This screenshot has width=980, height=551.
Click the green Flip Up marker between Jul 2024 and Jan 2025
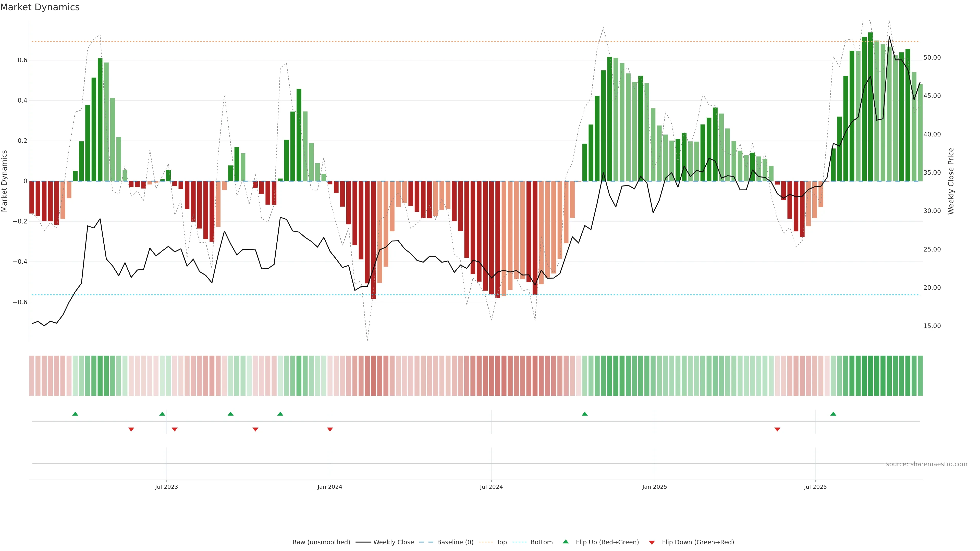(585, 414)
